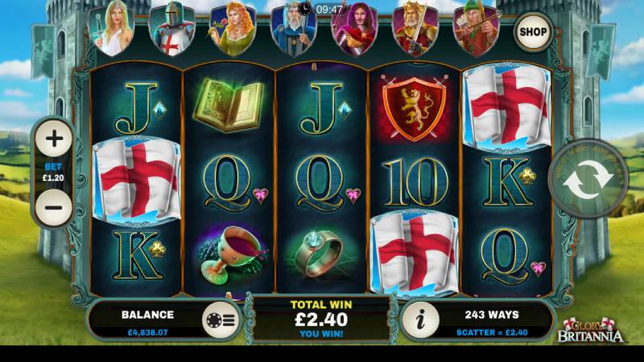This screenshot has width=644, height=362.
Task: Select the red-haired lady with rose portrait
Action: tap(233, 31)
